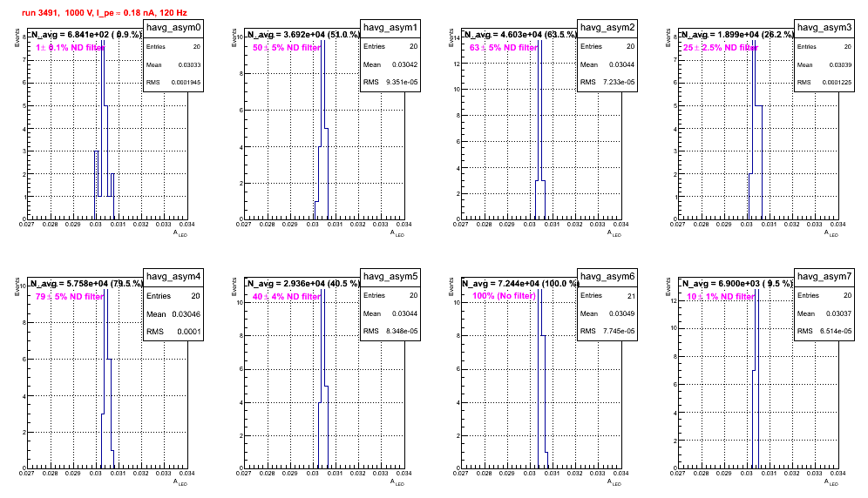
Task: Pick the magenta 1± 0.1% ND filter label
Action: [x=70, y=48]
